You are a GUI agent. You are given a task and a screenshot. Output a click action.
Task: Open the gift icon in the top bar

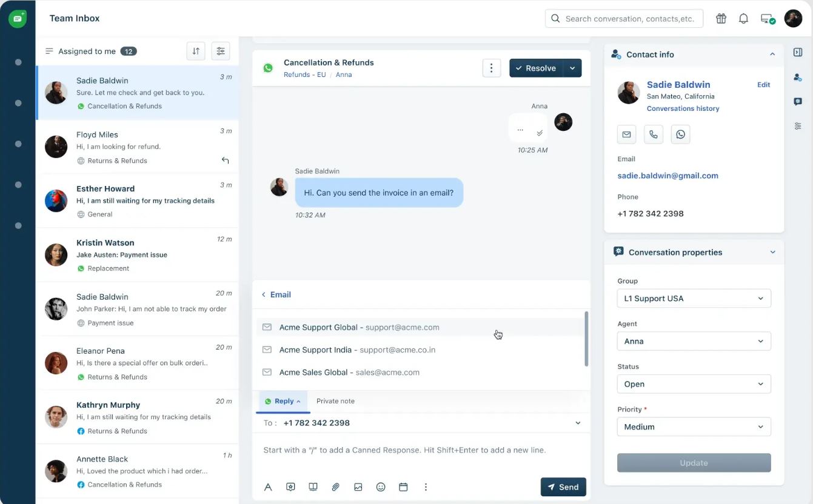pyautogui.click(x=721, y=18)
